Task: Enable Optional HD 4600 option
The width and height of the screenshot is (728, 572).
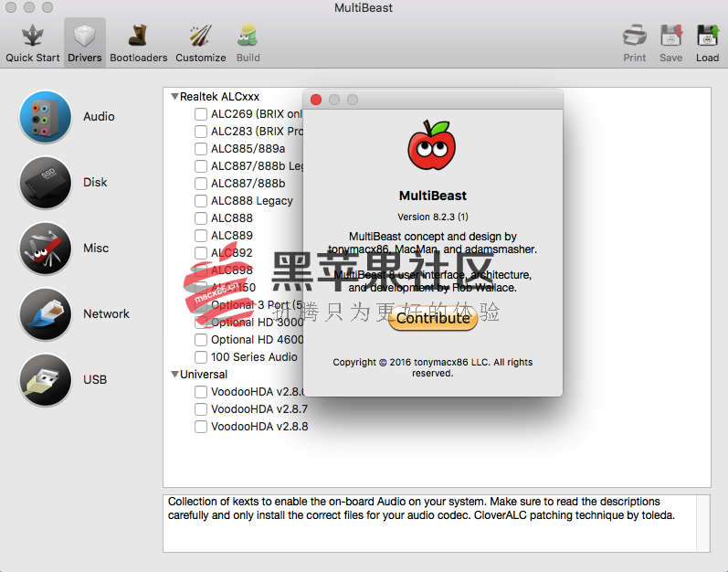Action: click(x=201, y=340)
